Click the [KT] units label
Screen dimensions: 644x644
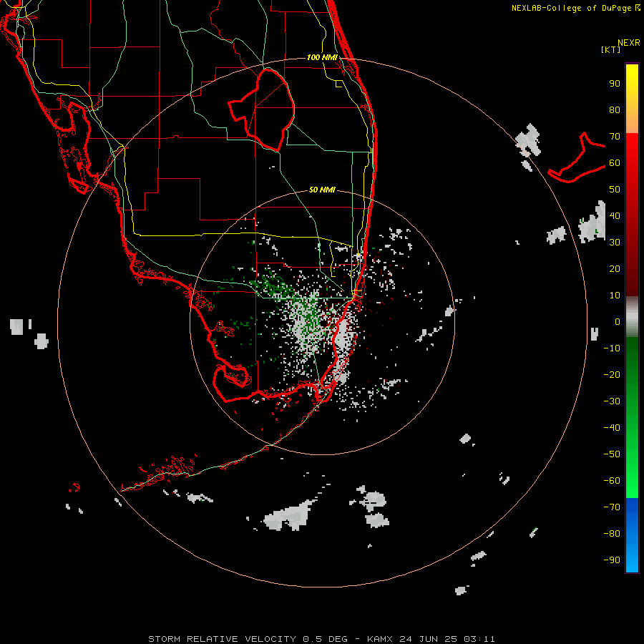(x=610, y=49)
